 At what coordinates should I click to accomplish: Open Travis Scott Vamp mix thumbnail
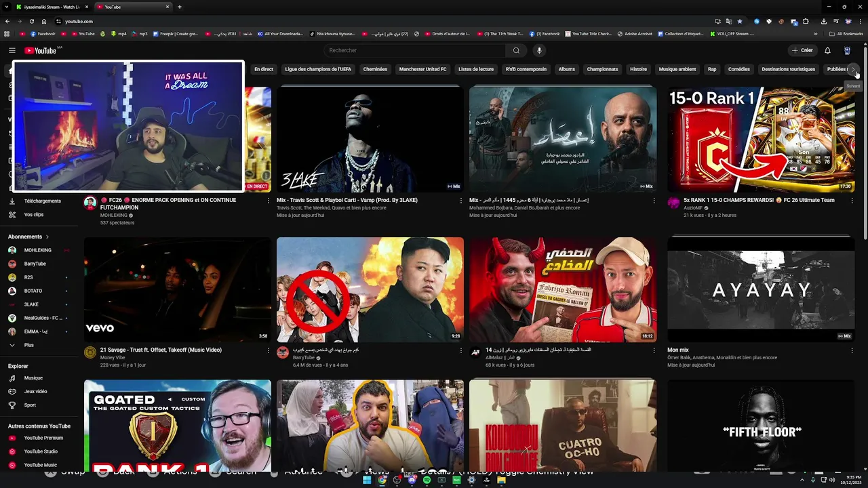370,139
